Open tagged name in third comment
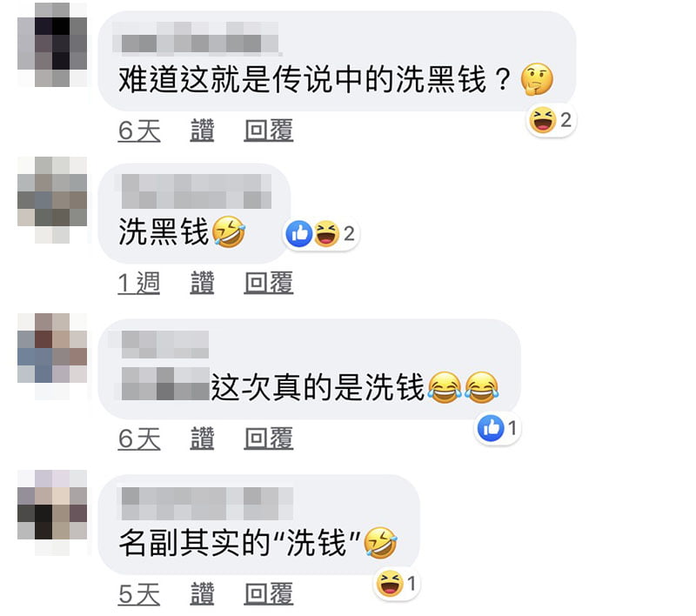This screenshot has height=616, width=696. (x=165, y=384)
